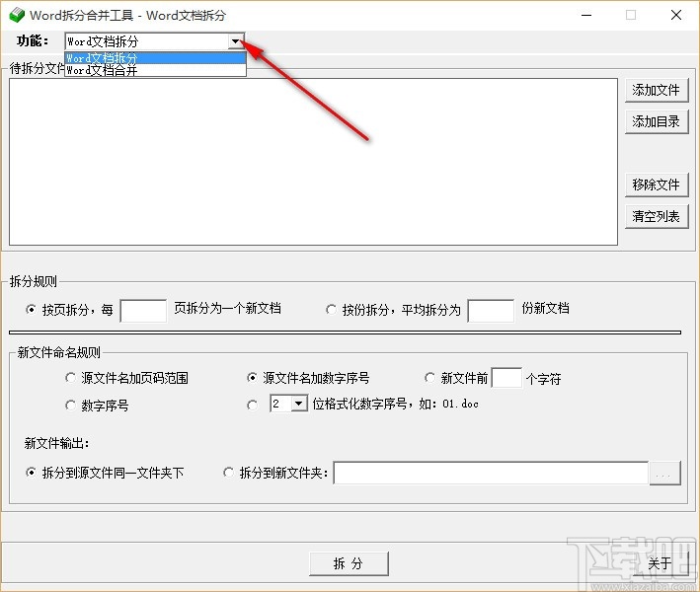Select 拆分到源文件同一文件夹下 output option
This screenshot has width=700, height=592.
pyautogui.click(x=31, y=473)
